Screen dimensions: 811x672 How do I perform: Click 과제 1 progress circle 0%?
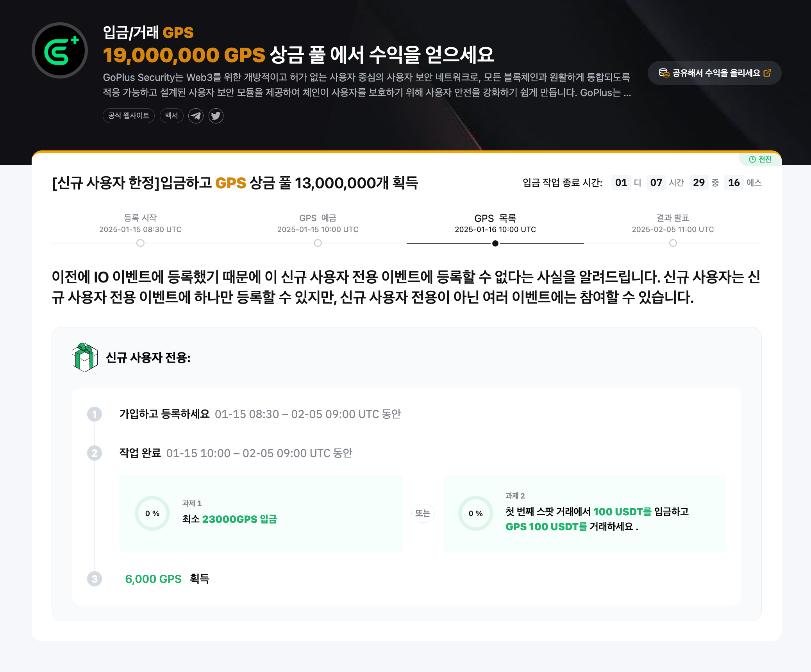[x=152, y=513]
